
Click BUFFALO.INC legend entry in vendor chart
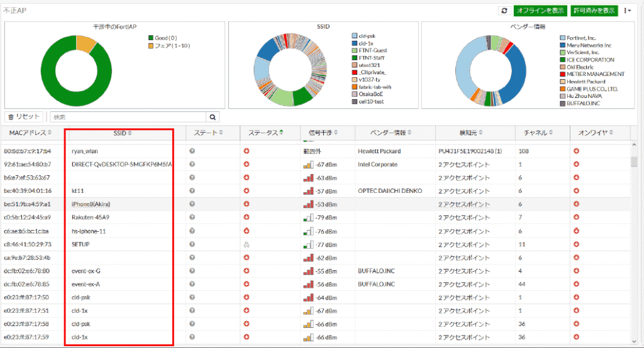580,104
